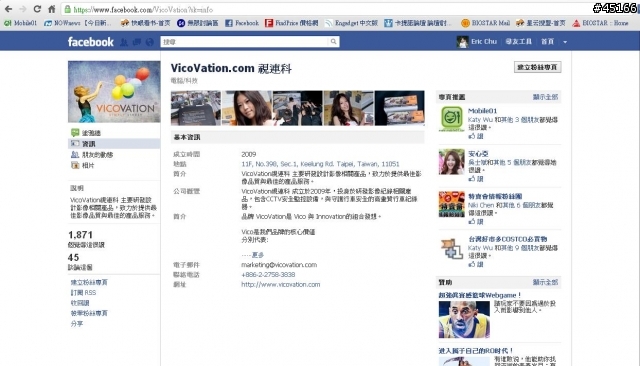Go back with the browser back arrow
The image size is (640, 366).
[9, 9]
